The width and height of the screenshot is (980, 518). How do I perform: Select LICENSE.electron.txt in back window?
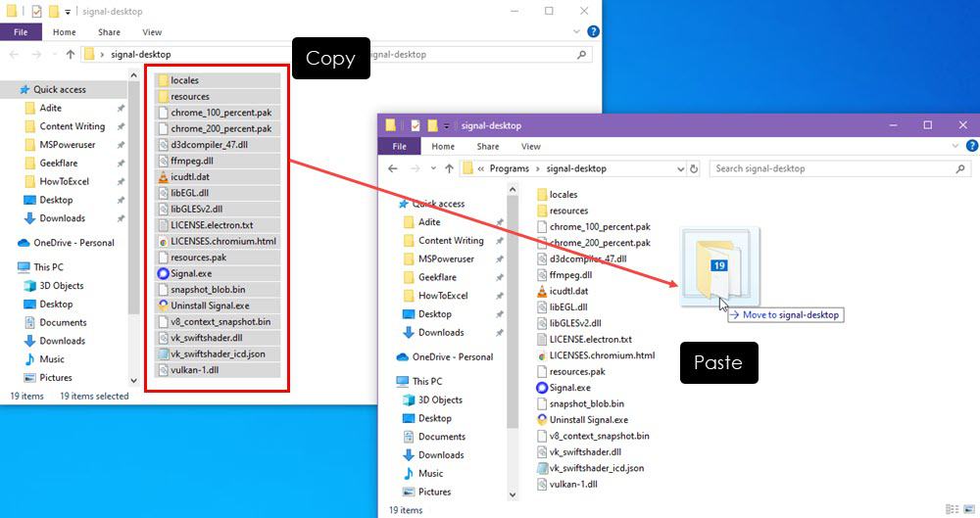[206, 225]
